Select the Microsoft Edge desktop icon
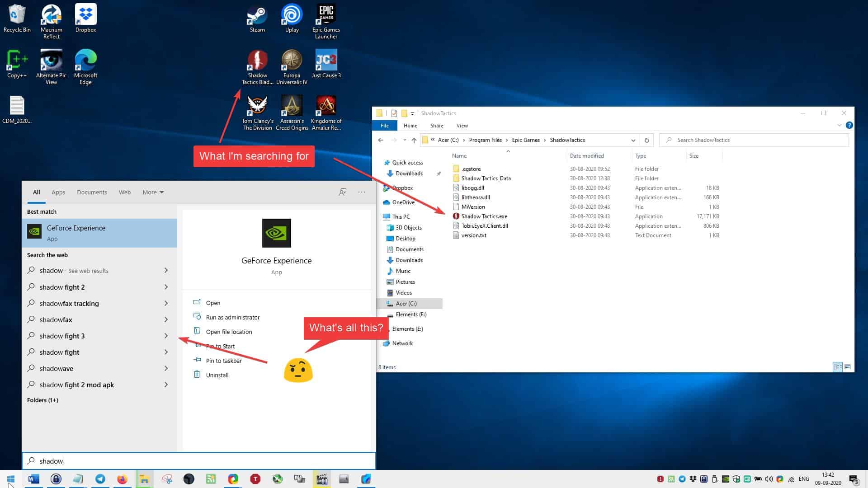868x488 pixels. [85, 67]
